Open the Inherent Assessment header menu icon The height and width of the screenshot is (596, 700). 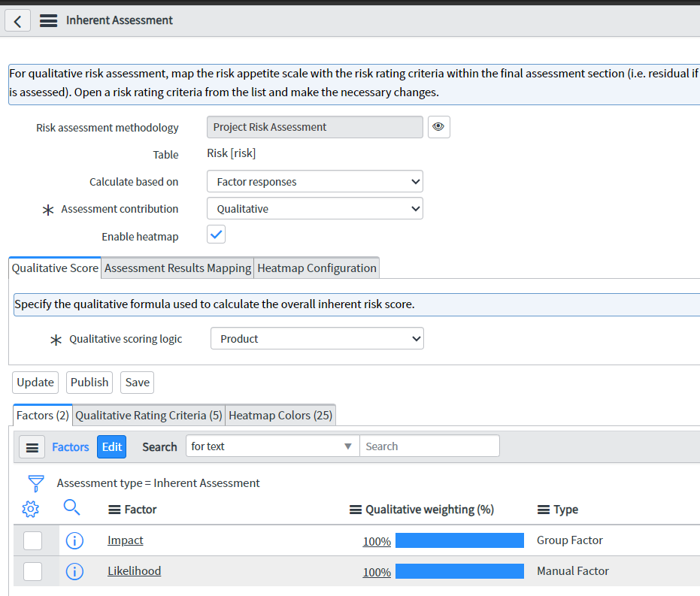click(48, 20)
